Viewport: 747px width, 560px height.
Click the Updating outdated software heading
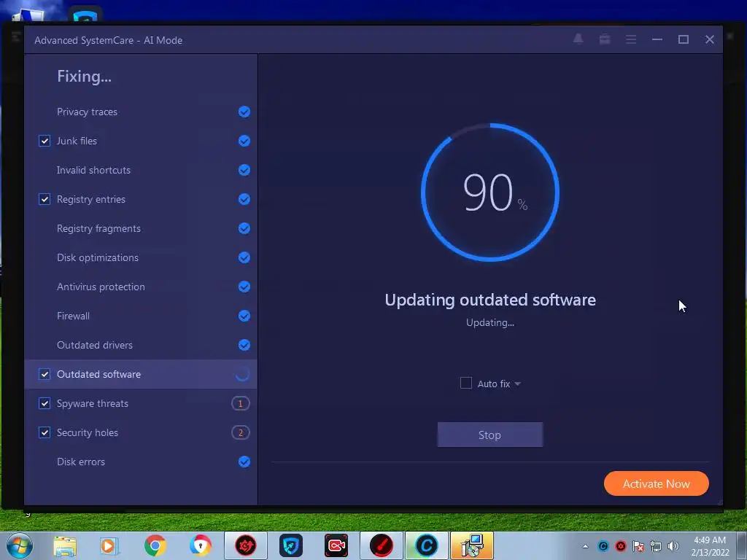click(490, 300)
